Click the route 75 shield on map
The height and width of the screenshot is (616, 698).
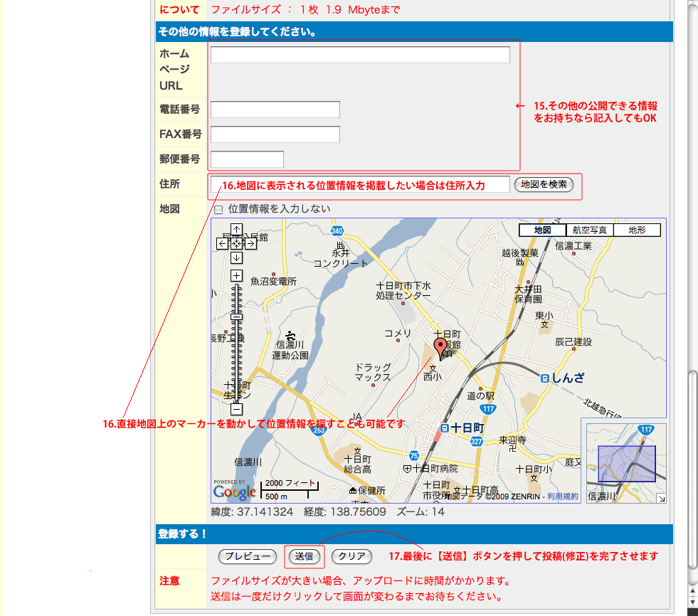pos(414,455)
